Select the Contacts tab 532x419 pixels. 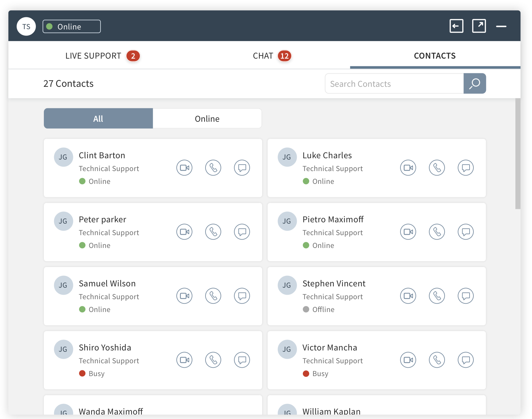coord(435,56)
